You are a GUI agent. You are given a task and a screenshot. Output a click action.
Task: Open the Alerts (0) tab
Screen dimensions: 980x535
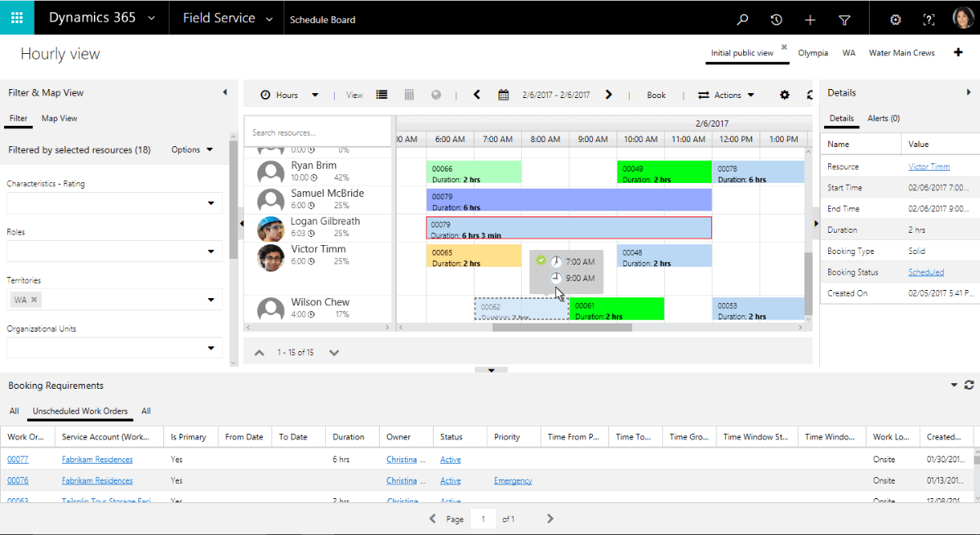pos(883,118)
